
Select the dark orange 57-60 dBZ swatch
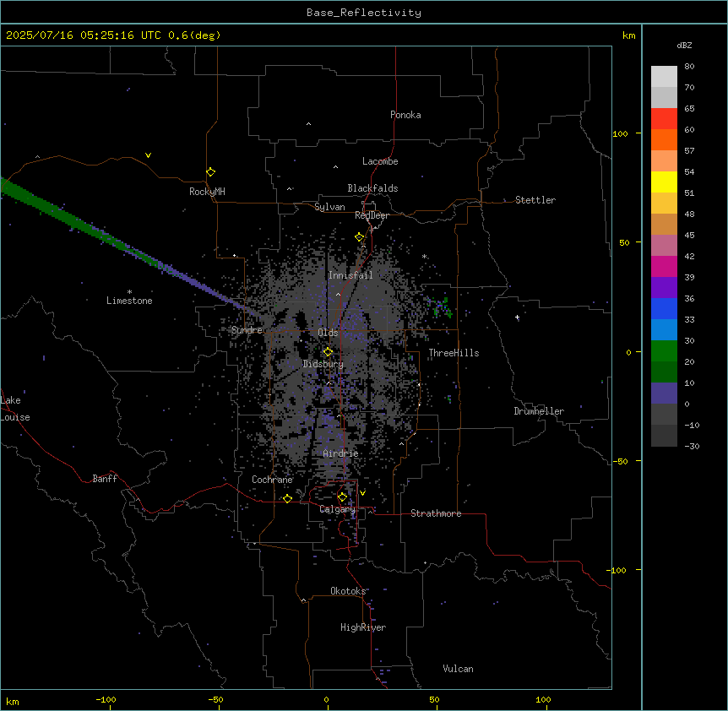point(664,139)
